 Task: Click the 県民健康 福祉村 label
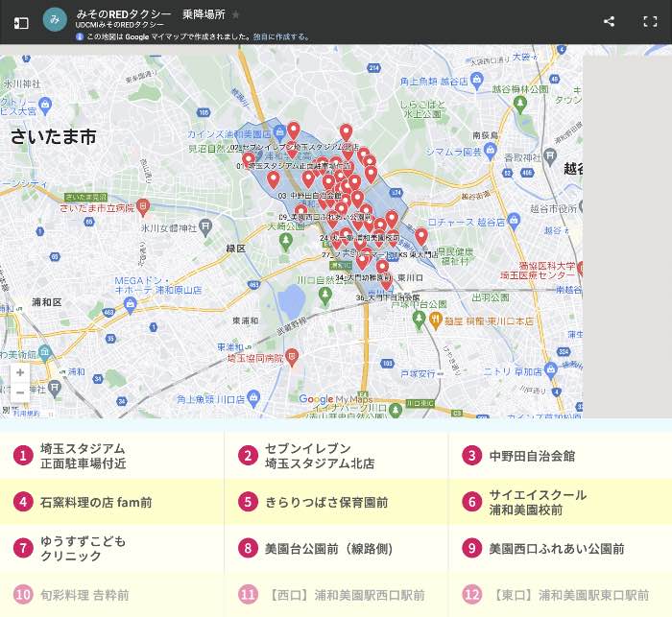point(455,256)
